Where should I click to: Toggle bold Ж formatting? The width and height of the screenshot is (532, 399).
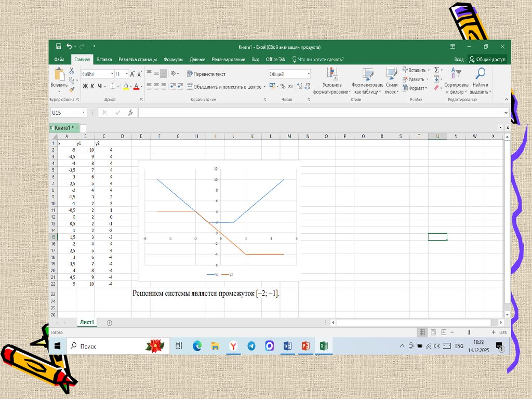[85, 86]
